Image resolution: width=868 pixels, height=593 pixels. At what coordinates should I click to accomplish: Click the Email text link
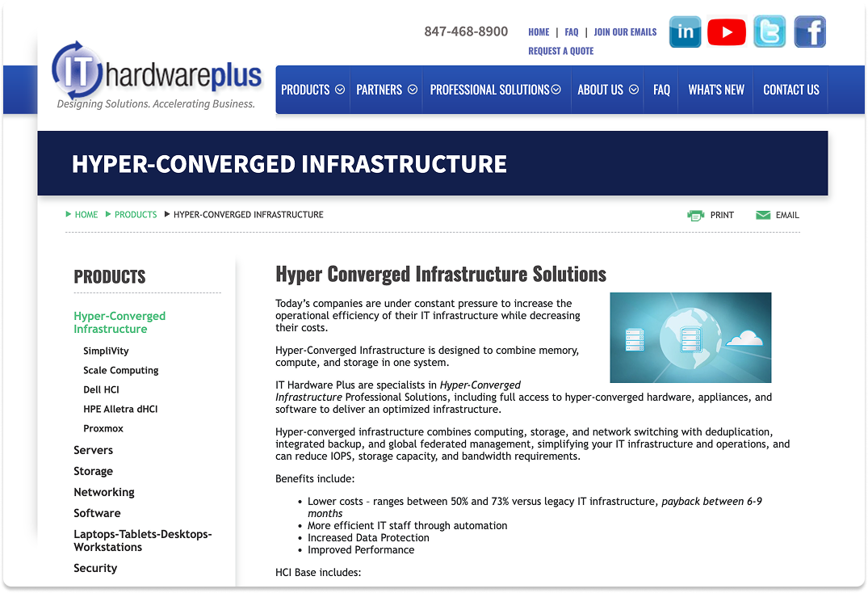(787, 216)
